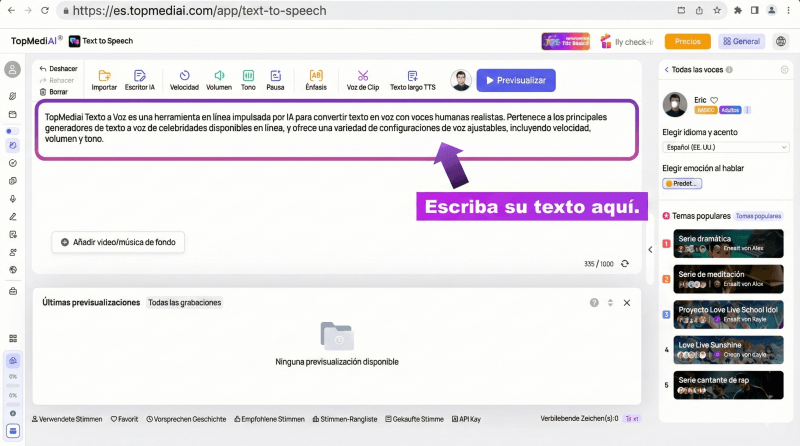The image size is (800, 446).
Task: Open the colorful promo banner in header
Action: pyautogui.click(x=566, y=41)
